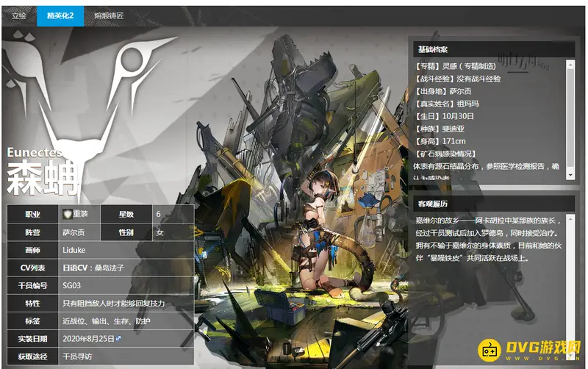Click the 性别 label cell

pos(126,232)
